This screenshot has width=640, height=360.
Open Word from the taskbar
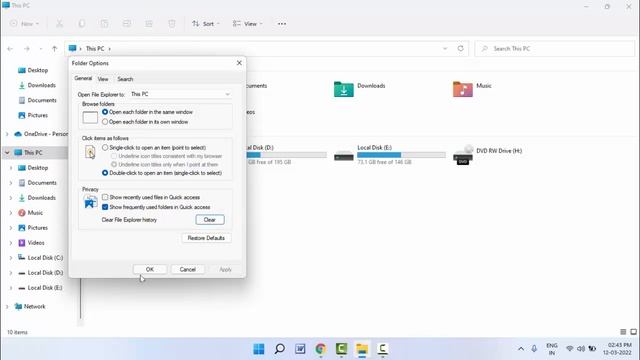click(300, 349)
